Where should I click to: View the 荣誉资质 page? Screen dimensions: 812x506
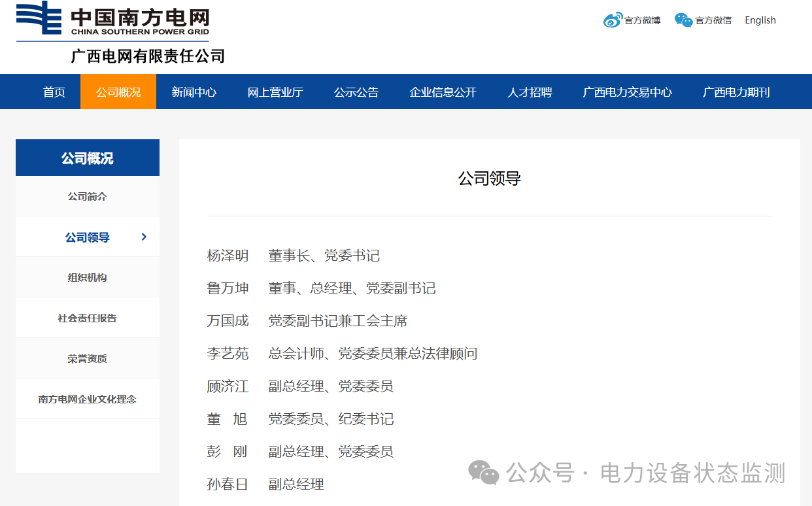(87, 358)
